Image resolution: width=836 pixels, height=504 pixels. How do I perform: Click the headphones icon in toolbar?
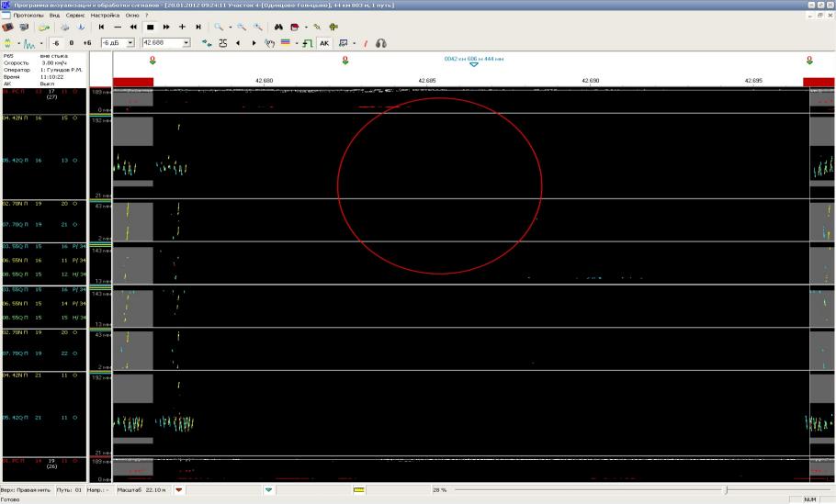tap(380, 43)
